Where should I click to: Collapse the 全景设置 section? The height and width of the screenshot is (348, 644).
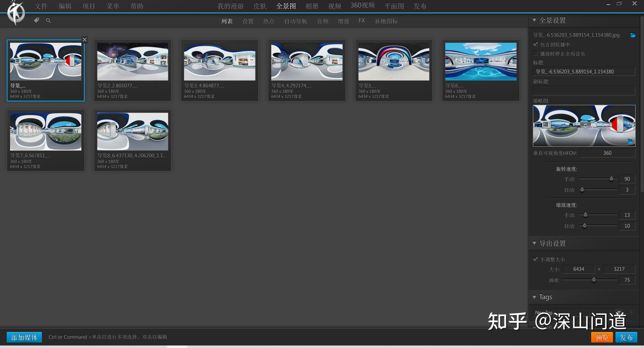[534, 20]
